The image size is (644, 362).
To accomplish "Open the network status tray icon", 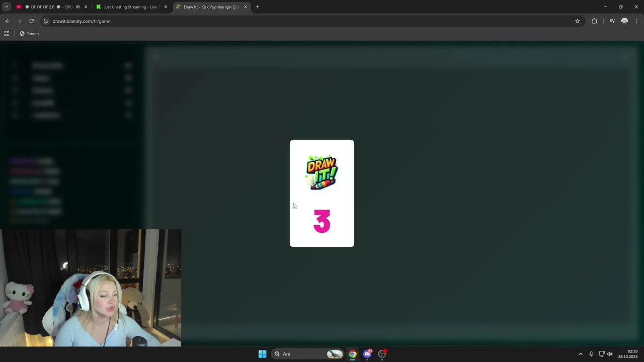I will (x=602, y=354).
